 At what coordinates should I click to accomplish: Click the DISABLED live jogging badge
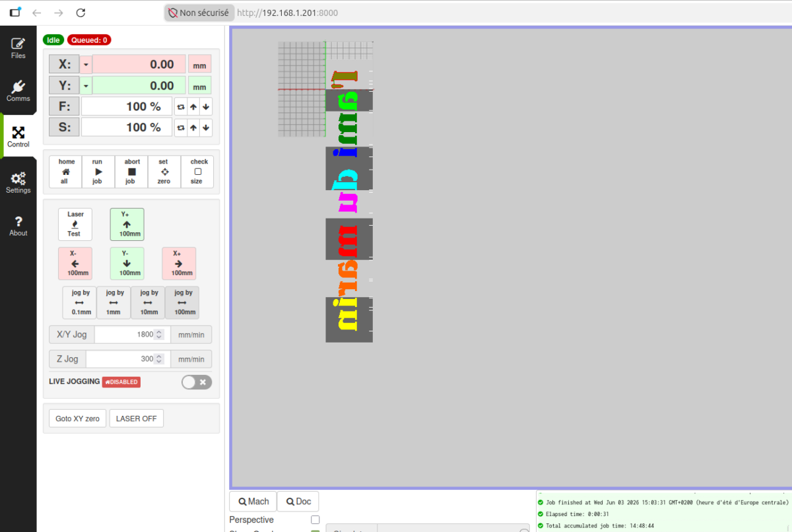point(121,382)
